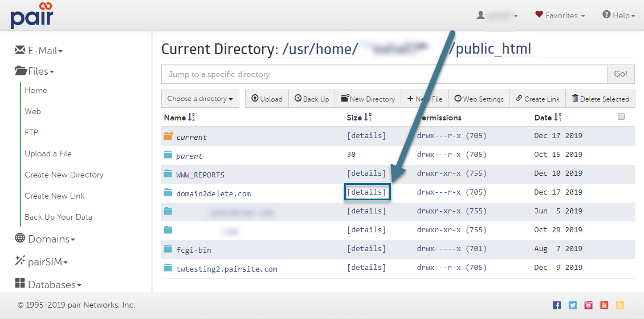The image size is (644, 319).
Task: Focus the Jump to a specific directory field
Action: [384, 74]
